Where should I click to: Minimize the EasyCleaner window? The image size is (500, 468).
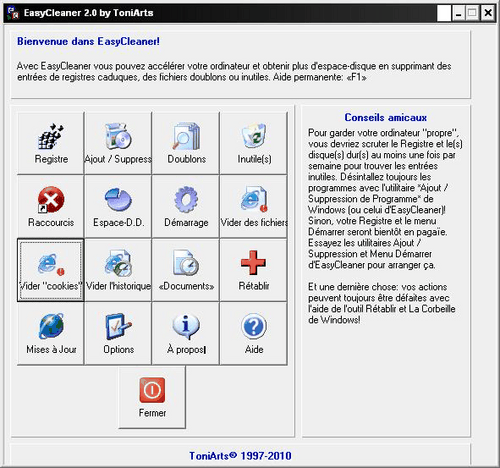[459, 13]
